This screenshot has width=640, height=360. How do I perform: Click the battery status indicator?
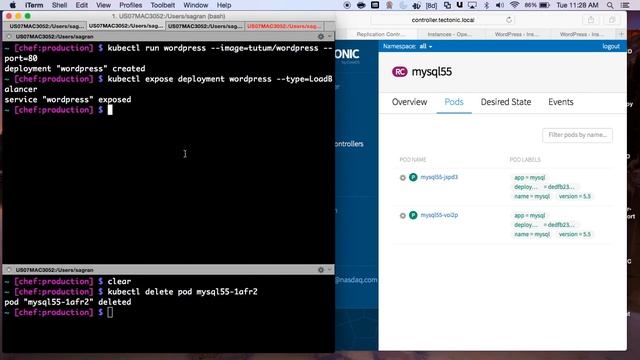(x=537, y=5)
